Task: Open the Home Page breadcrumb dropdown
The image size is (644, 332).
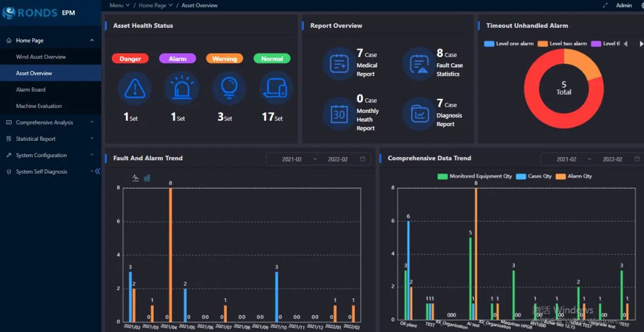Action: [156, 5]
